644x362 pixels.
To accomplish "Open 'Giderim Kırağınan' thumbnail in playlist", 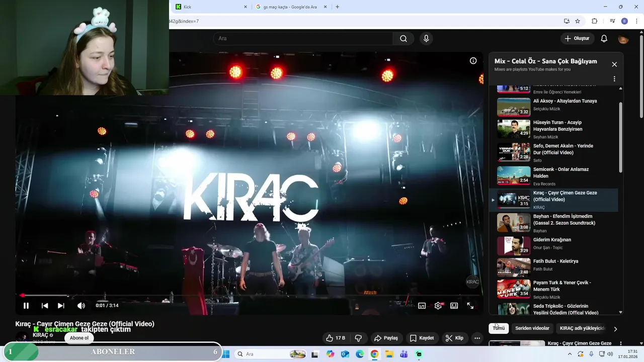I will pos(514,246).
